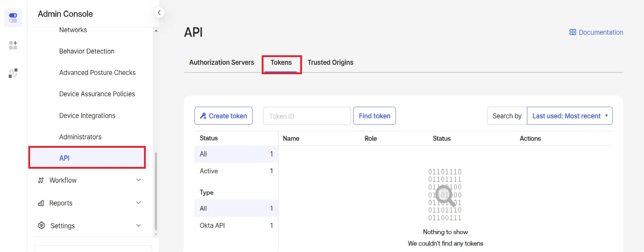
Task: Open Advanced Posture Checks in the sidebar
Action: (x=97, y=72)
